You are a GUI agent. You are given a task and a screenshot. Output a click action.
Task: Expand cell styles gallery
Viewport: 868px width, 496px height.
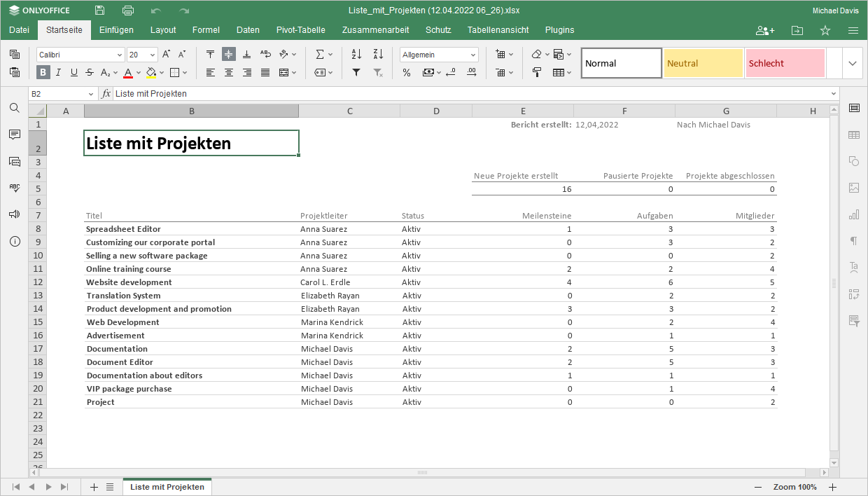[x=852, y=63]
